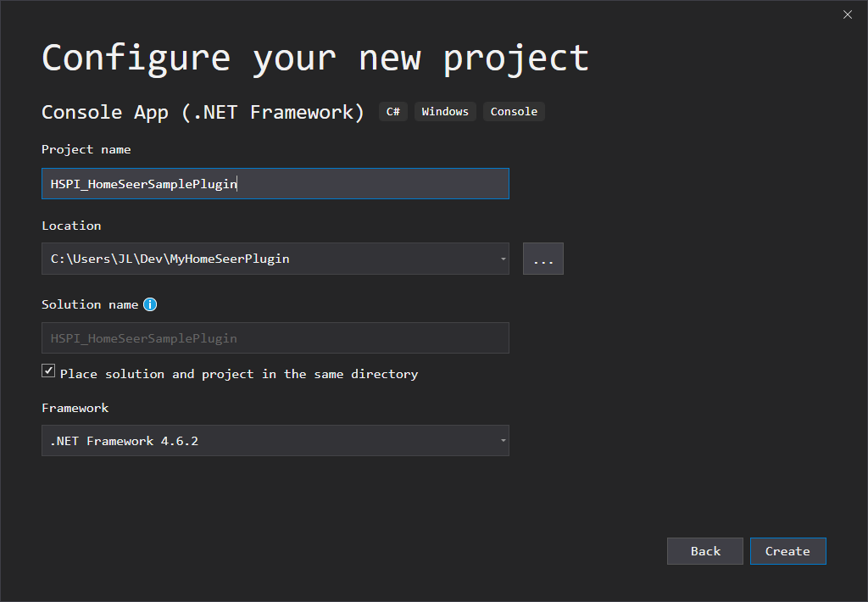The height and width of the screenshot is (602, 868).
Task: Open the browse "..." button for Location
Action: (x=542, y=259)
